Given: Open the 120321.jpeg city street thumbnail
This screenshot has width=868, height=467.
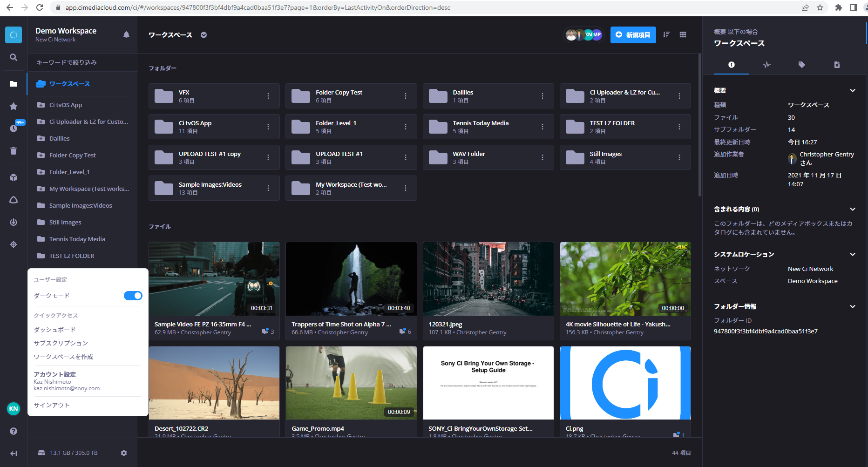Looking at the screenshot, I should click(488, 278).
